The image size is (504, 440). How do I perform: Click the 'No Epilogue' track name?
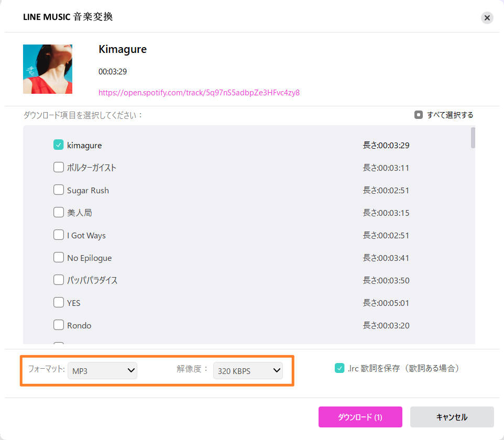(90, 258)
